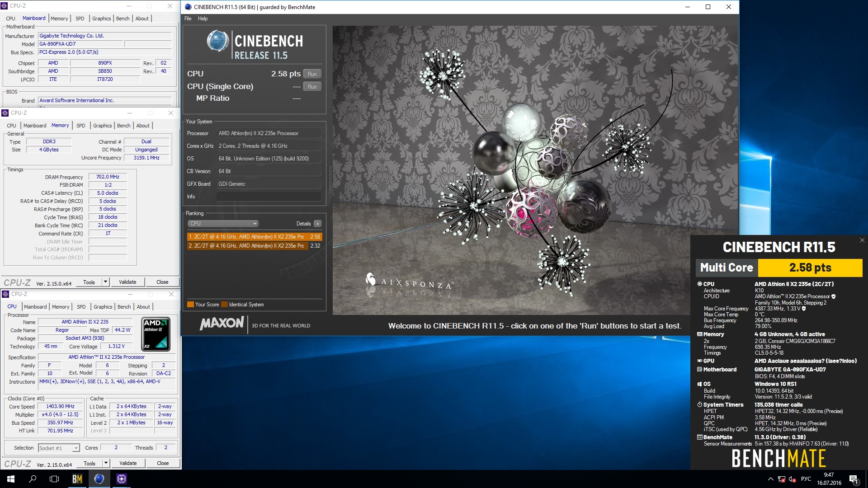Click the Info input field in Your System
The width and height of the screenshot is (868, 488).
[269, 197]
